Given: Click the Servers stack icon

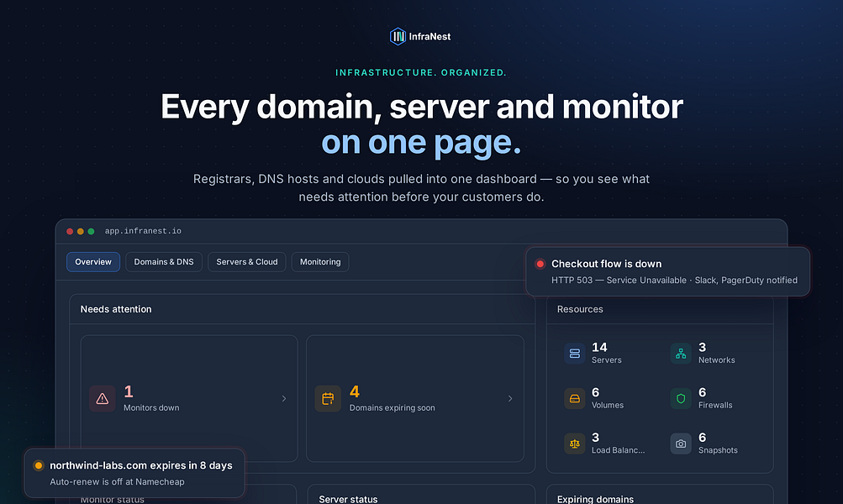Looking at the screenshot, I should (575, 354).
